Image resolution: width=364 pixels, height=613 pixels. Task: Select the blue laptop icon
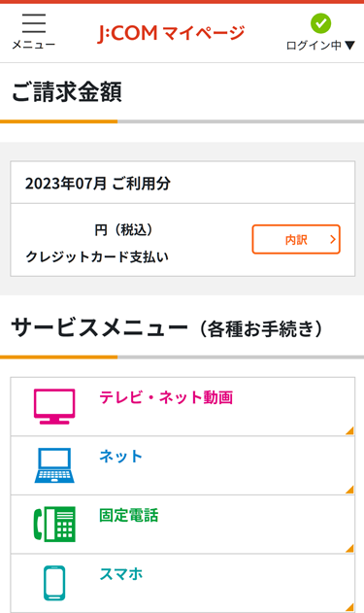tap(54, 465)
